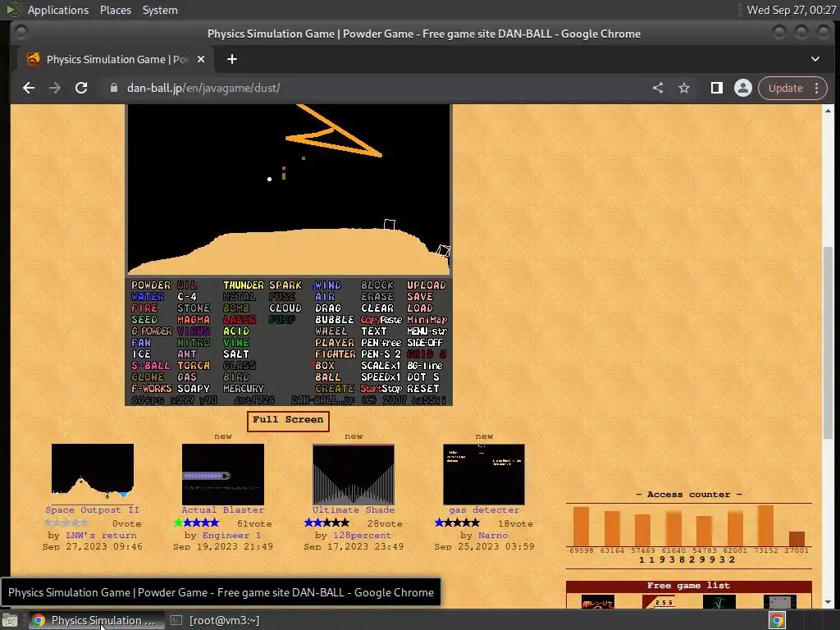Select the F-WORKS element
Screen dimensions: 840x630
(x=152, y=388)
